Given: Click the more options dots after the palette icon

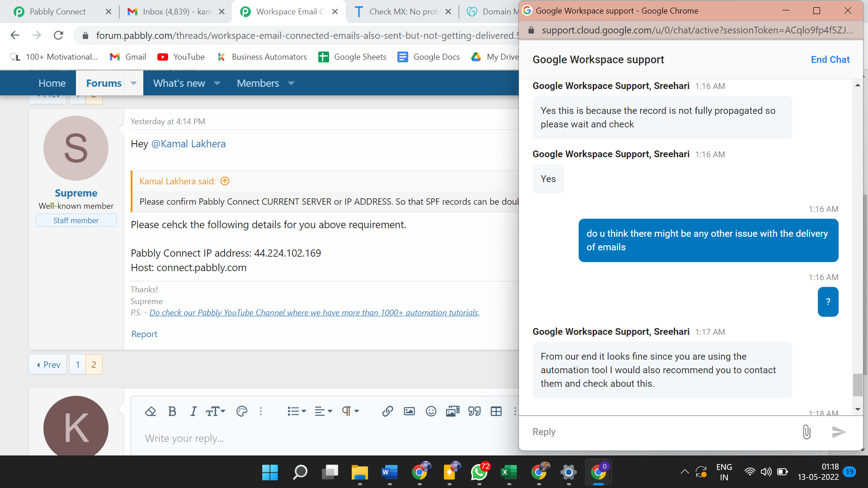Looking at the screenshot, I should (x=261, y=411).
